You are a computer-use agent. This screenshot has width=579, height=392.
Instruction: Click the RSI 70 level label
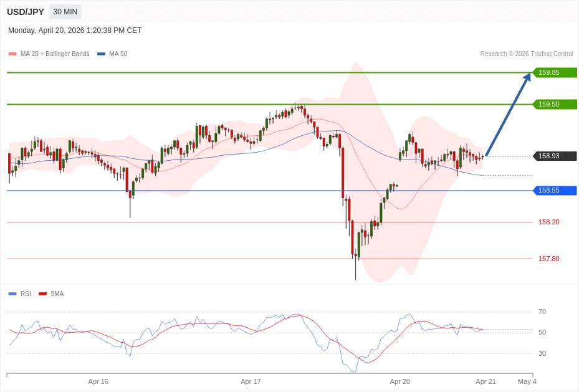click(x=542, y=312)
